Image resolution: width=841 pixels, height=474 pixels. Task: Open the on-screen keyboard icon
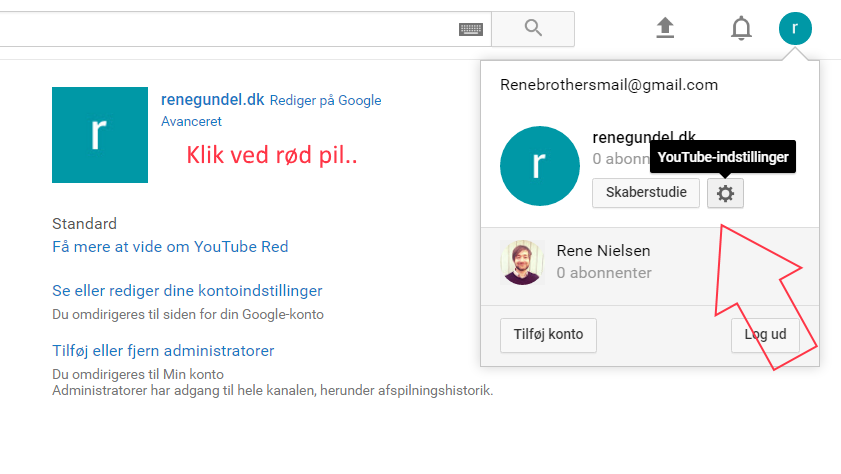tap(471, 29)
